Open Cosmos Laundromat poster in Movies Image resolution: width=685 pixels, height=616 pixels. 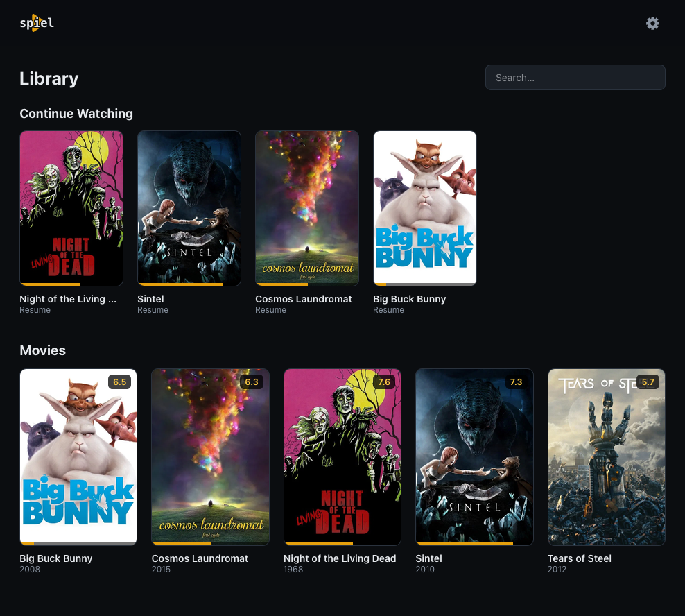(210, 457)
